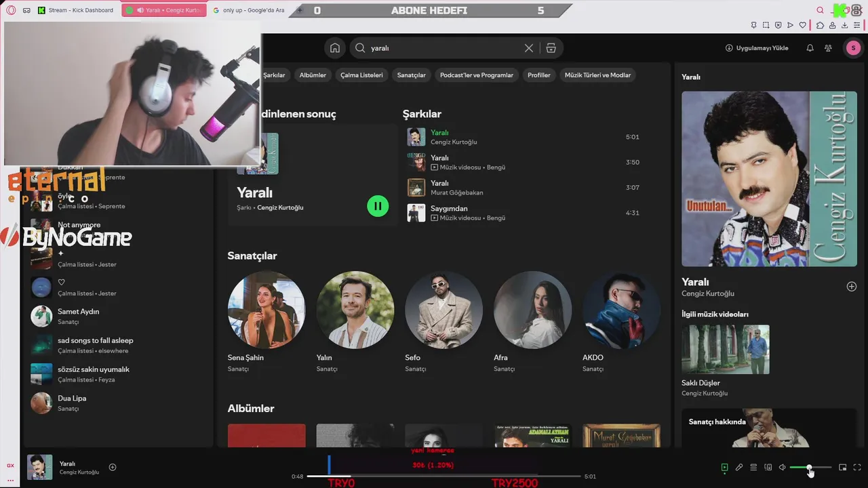The image size is (868, 488).
Task: Open the miniplayer icon
Action: 843,467
